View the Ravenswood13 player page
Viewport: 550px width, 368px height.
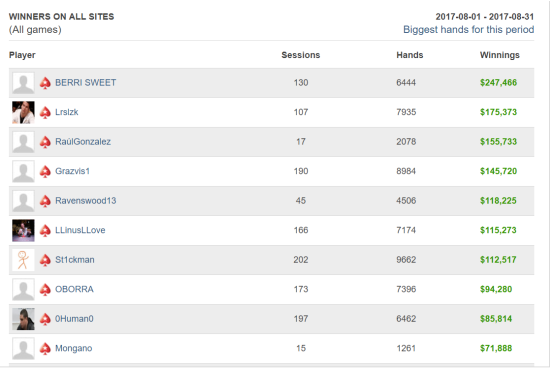pyautogui.click(x=86, y=201)
